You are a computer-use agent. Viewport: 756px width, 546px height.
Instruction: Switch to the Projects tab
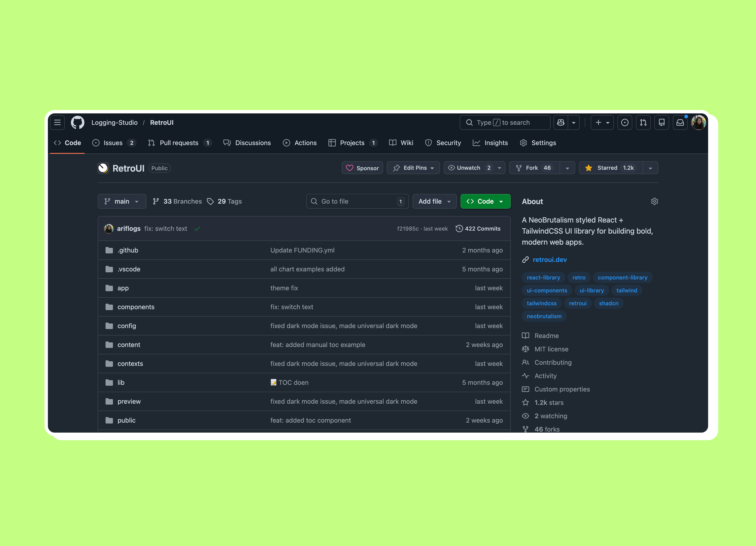353,143
